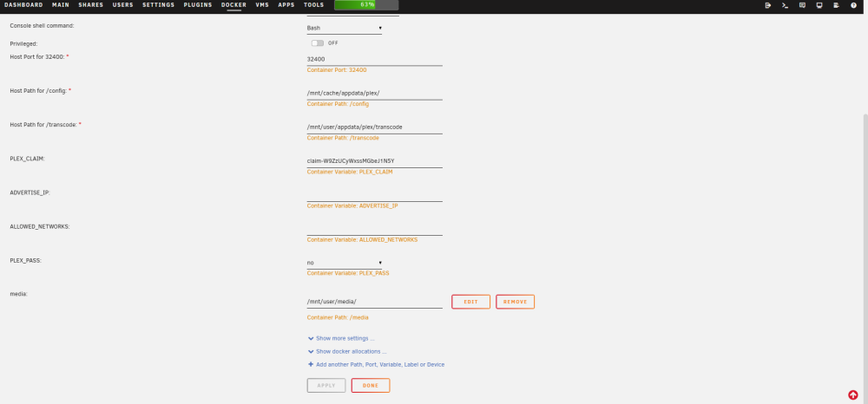Click the 'Console shell command:' label
868x404 pixels.
pos(42,26)
